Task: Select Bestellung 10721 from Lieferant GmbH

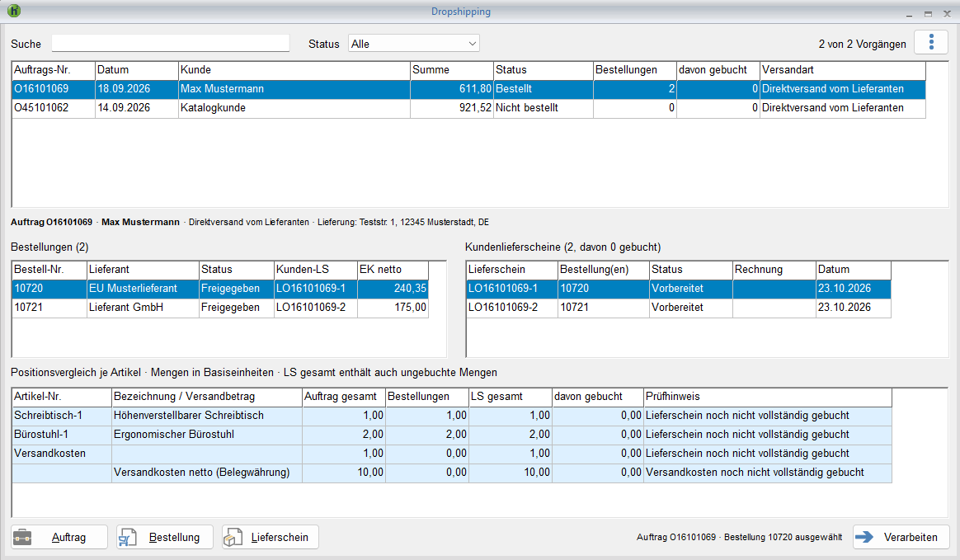Action: [x=220, y=308]
